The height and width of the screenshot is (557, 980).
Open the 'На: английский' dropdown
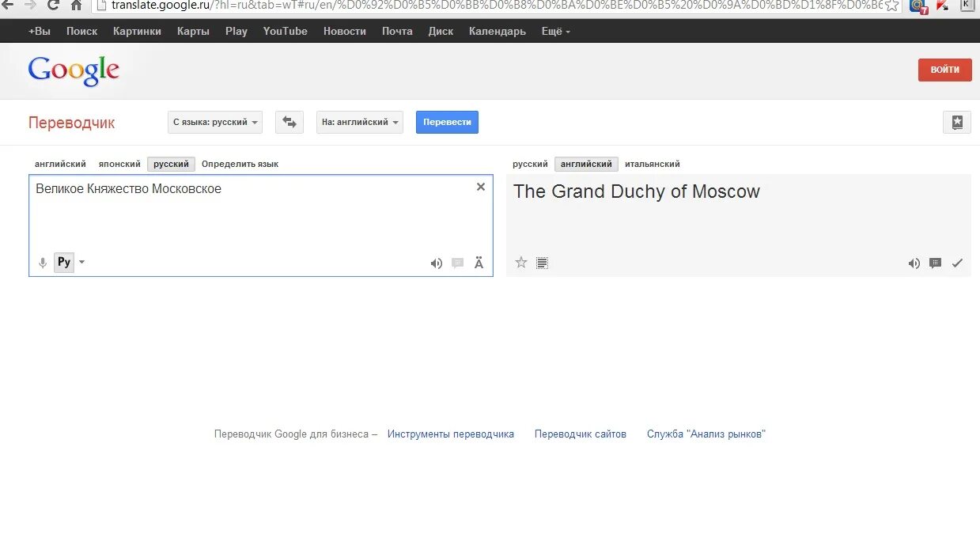point(360,122)
